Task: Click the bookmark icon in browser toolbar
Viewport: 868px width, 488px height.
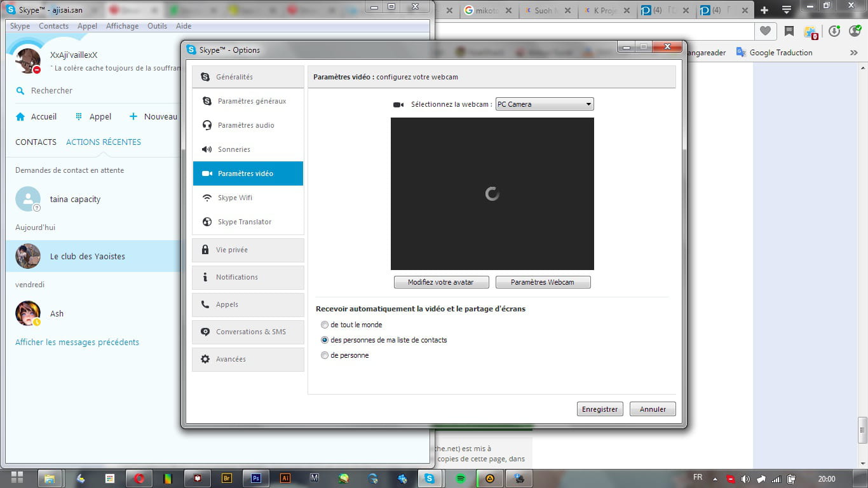Action: pyautogui.click(x=789, y=31)
